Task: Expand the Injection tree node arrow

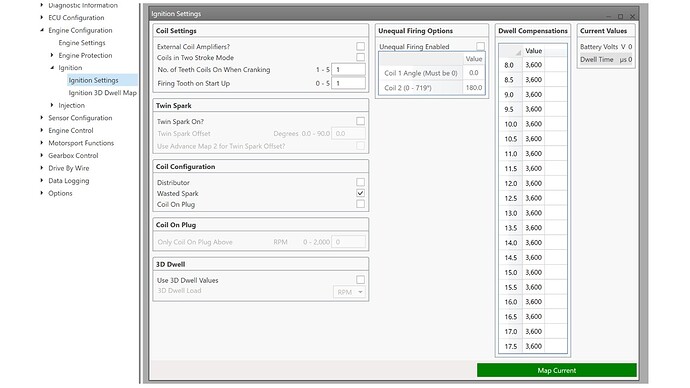Action: click(x=52, y=105)
